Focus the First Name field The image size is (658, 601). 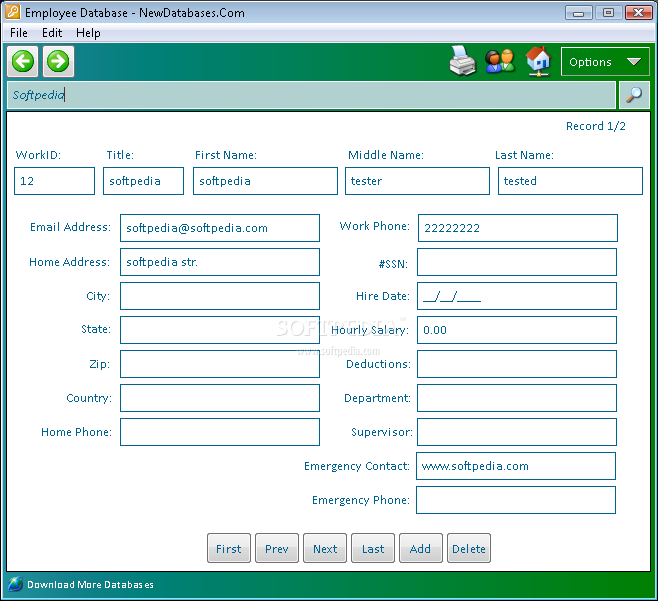265,181
